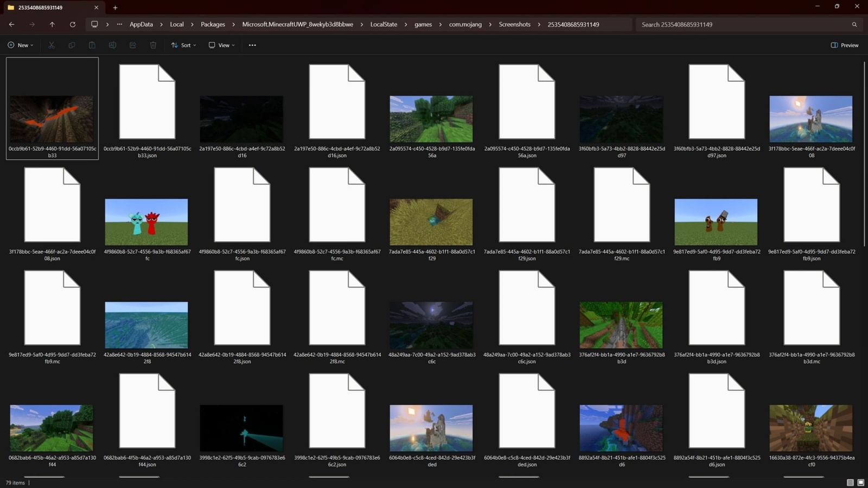Click the search magnifier icon

(854, 24)
